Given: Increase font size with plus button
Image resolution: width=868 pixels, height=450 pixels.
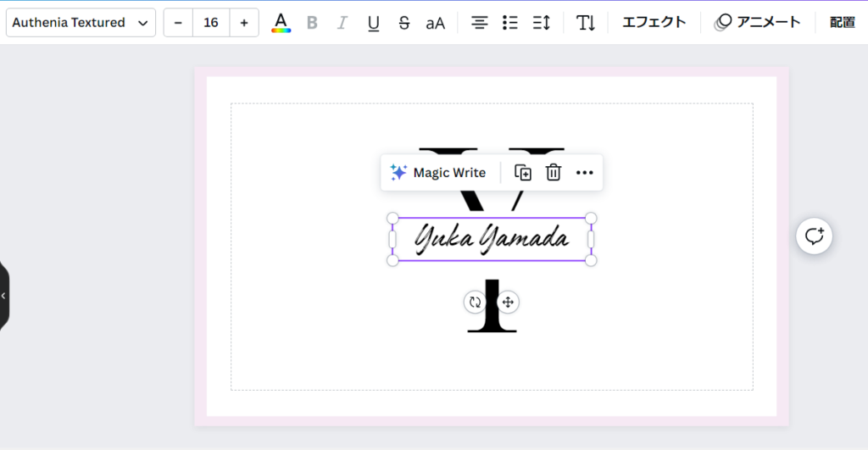Looking at the screenshot, I should coord(244,23).
